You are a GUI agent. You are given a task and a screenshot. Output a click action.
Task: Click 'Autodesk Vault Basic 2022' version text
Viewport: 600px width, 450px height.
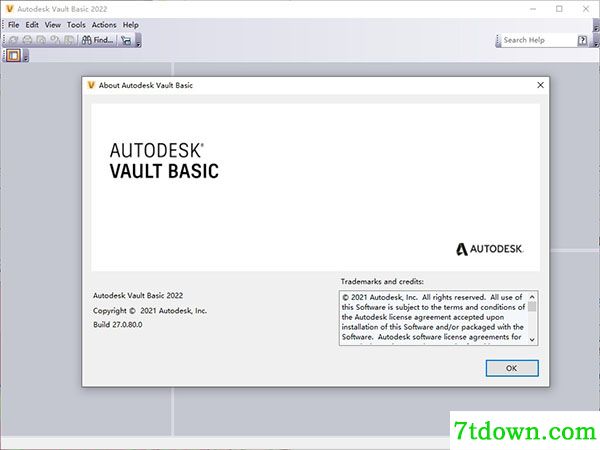click(138, 295)
